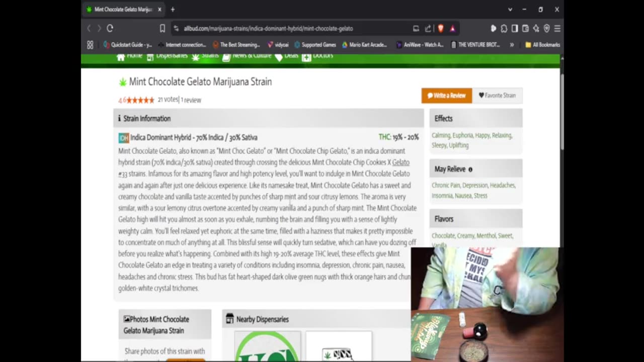The width and height of the screenshot is (644, 362).
Task: Expand hidden bookmarks with the chevron
Action: (512, 45)
